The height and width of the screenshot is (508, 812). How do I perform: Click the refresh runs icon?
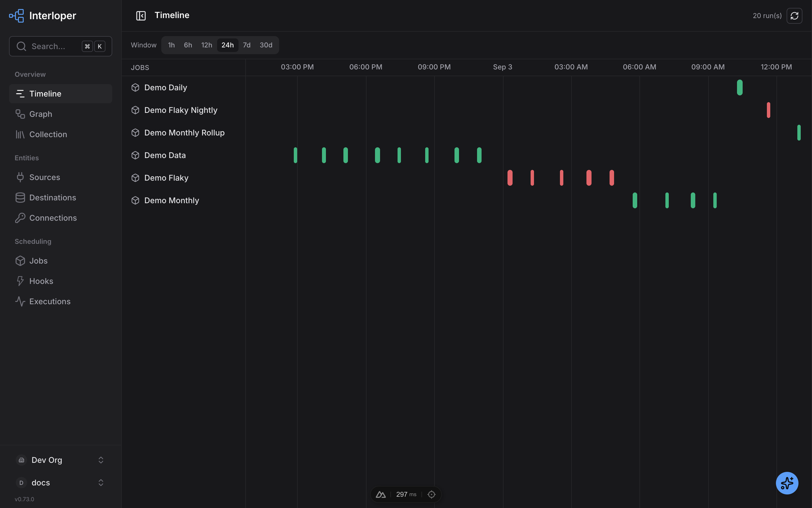pos(794,16)
